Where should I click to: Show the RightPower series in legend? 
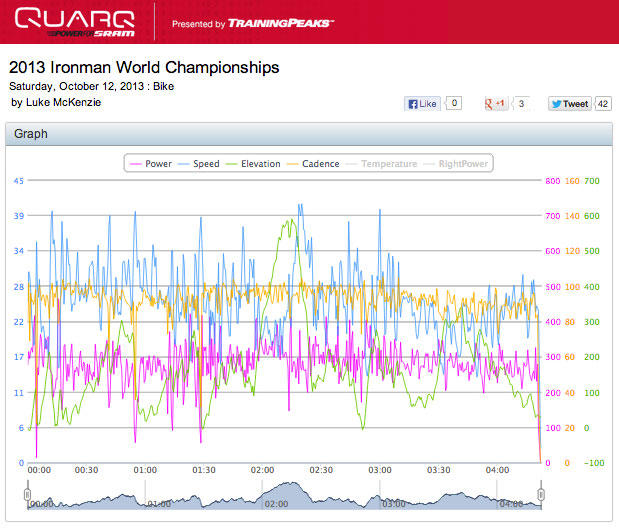(457, 164)
